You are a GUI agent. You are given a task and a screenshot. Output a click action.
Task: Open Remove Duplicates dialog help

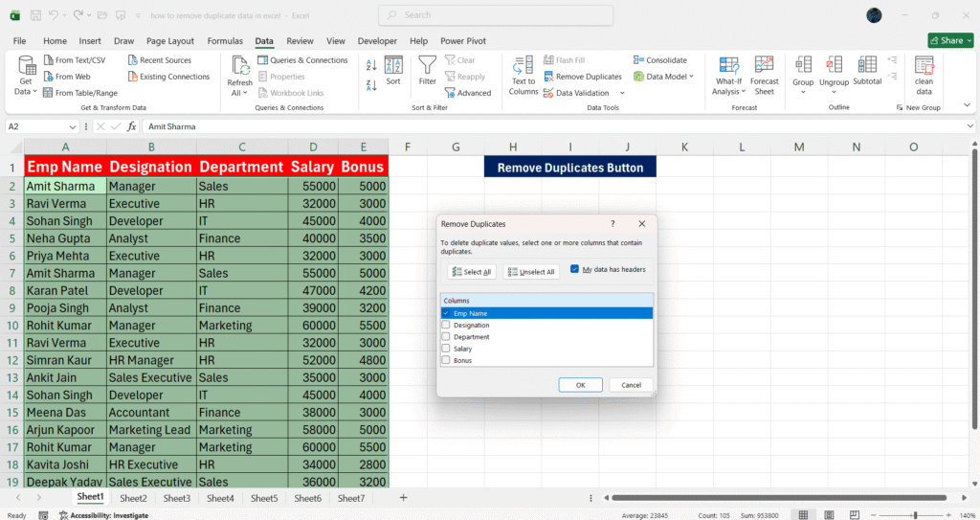click(612, 223)
